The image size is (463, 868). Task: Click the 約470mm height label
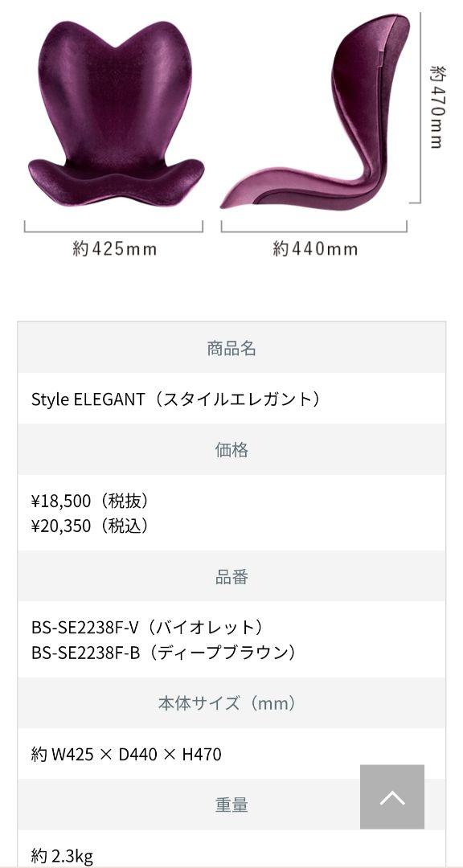pos(436,106)
